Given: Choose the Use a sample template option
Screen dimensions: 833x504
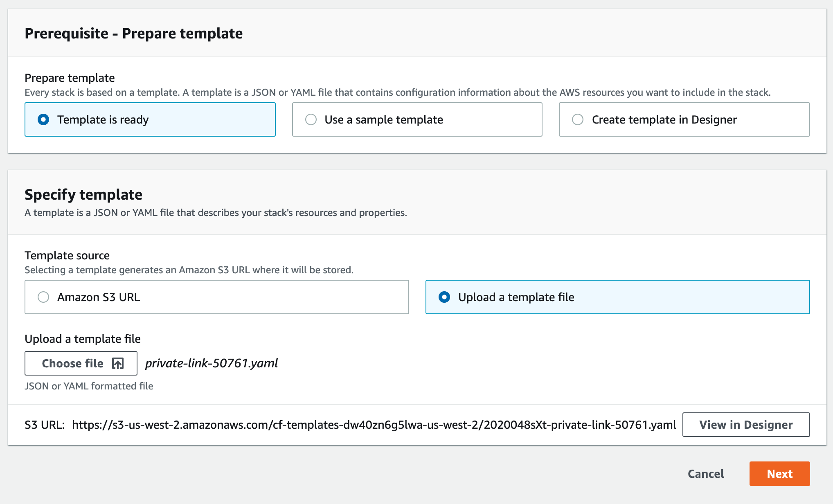Looking at the screenshot, I should 417,119.
